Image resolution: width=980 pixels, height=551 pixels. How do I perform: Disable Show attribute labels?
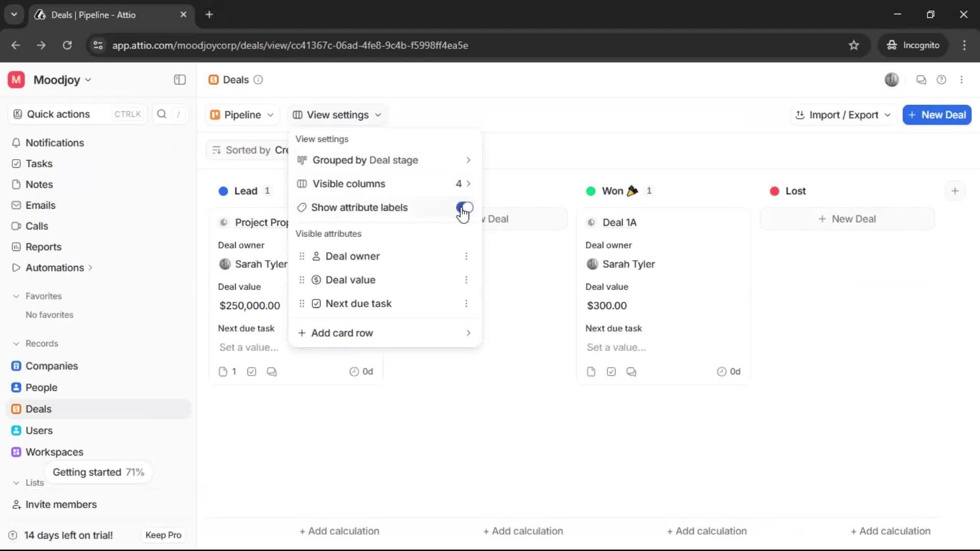(x=464, y=208)
